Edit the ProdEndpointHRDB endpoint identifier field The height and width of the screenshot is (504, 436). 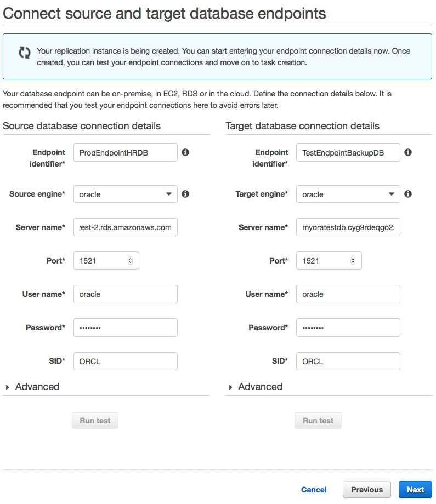125,152
